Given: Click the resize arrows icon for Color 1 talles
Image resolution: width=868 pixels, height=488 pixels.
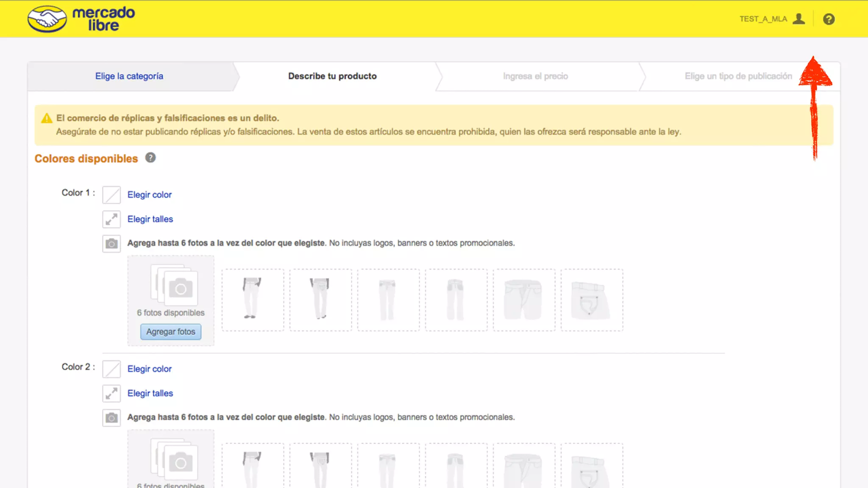Looking at the screenshot, I should [111, 219].
